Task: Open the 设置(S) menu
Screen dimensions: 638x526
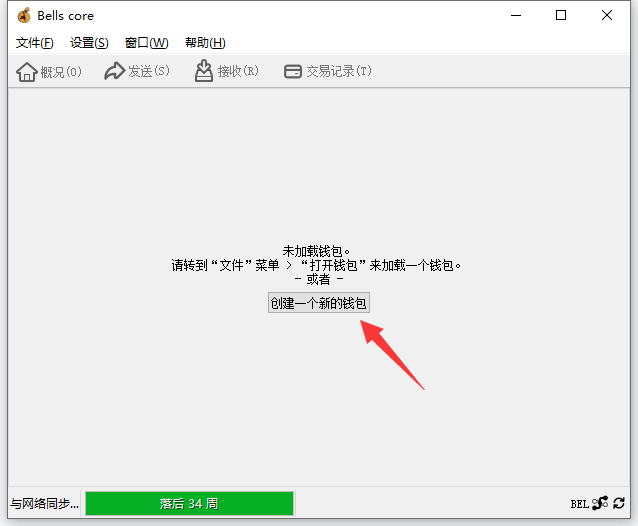Action: click(89, 43)
